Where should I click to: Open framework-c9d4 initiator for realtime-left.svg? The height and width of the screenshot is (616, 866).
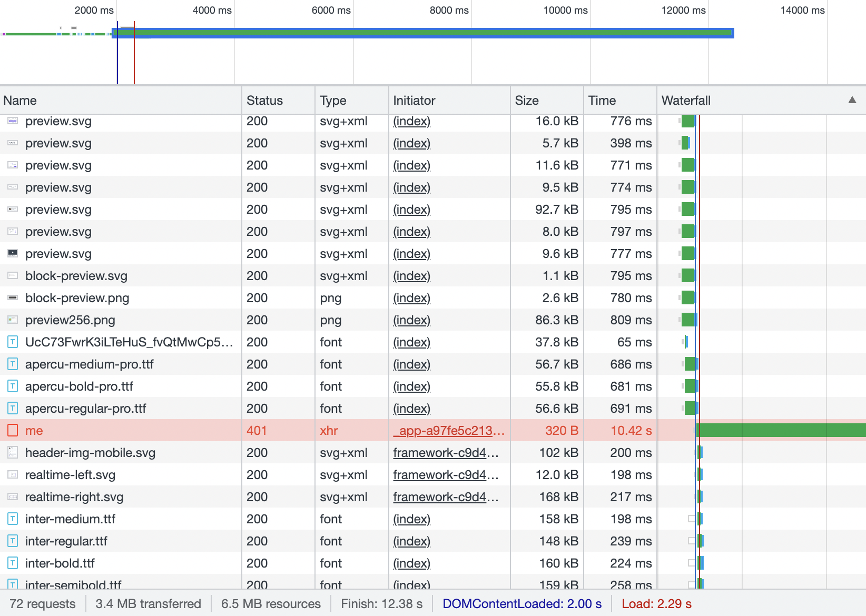[x=446, y=474]
